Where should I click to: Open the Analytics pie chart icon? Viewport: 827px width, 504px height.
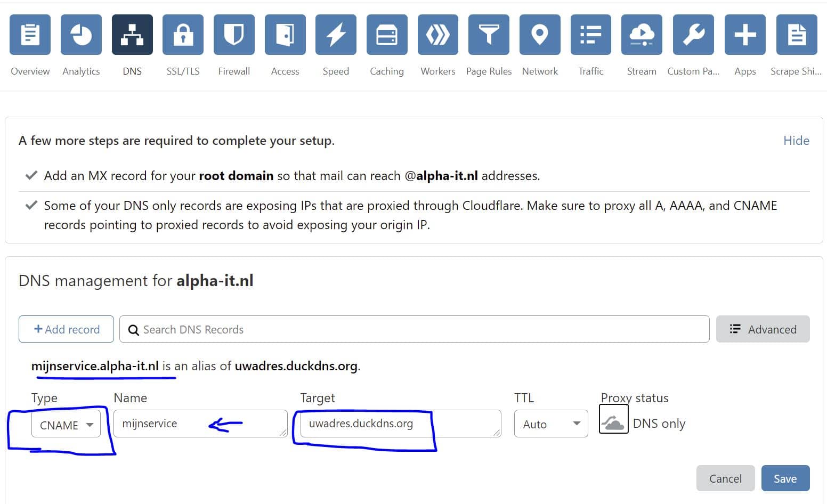tap(81, 35)
